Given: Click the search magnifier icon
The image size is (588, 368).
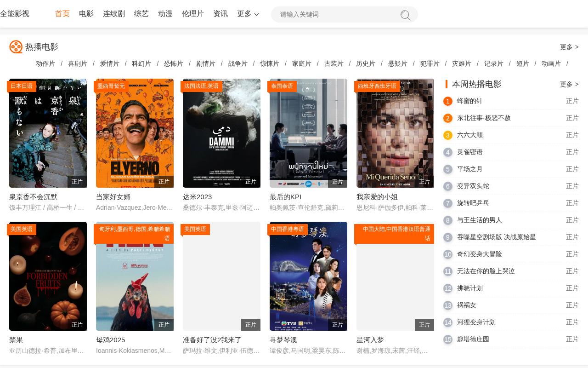Looking at the screenshot, I should (405, 15).
